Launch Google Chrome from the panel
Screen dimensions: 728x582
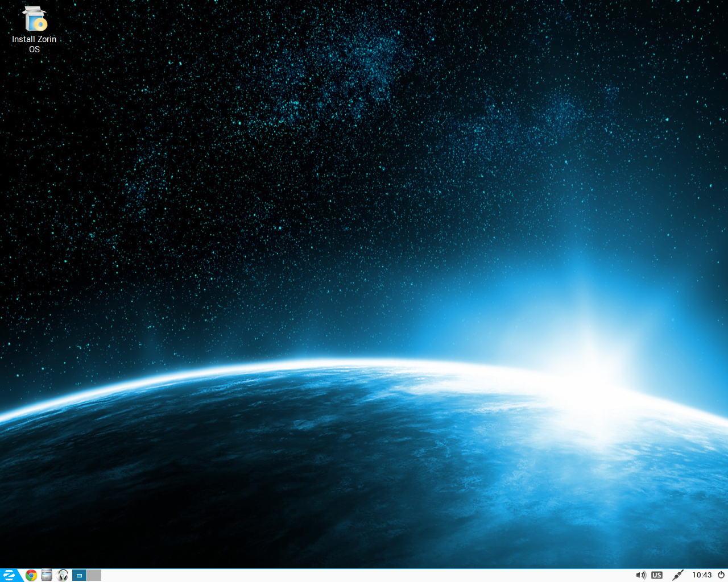pyautogui.click(x=31, y=575)
